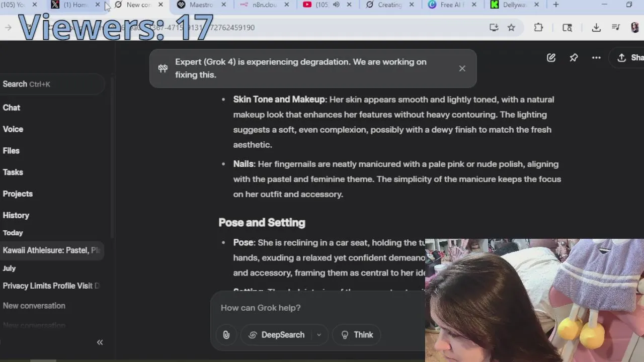
Task: Open Chat in the sidebar
Action: point(12,108)
